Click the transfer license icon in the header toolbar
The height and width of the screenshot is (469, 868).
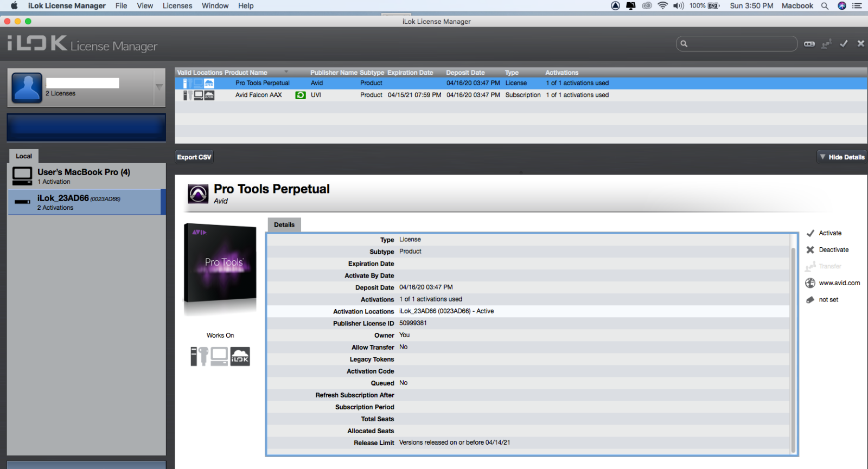[x=827, y=44]
